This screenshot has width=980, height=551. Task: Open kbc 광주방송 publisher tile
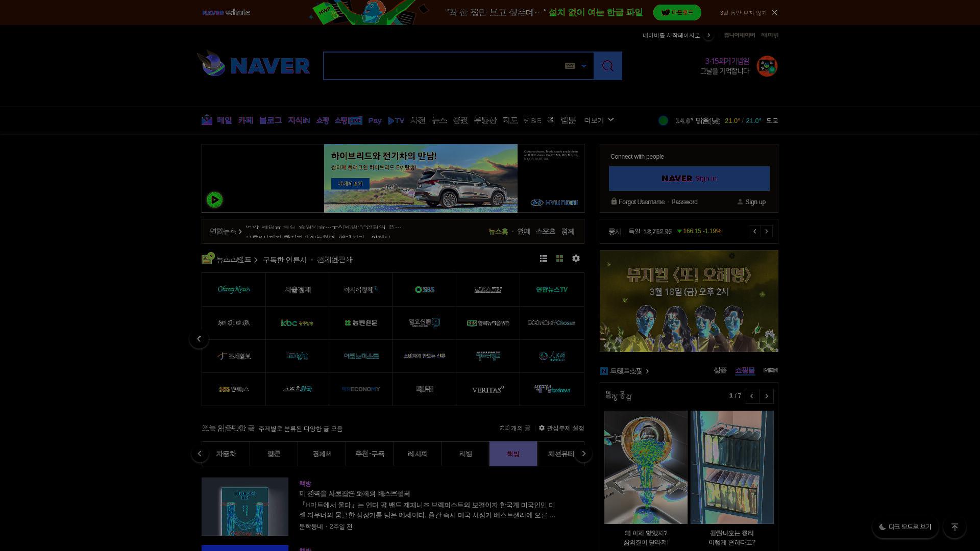tap(297, 322)
